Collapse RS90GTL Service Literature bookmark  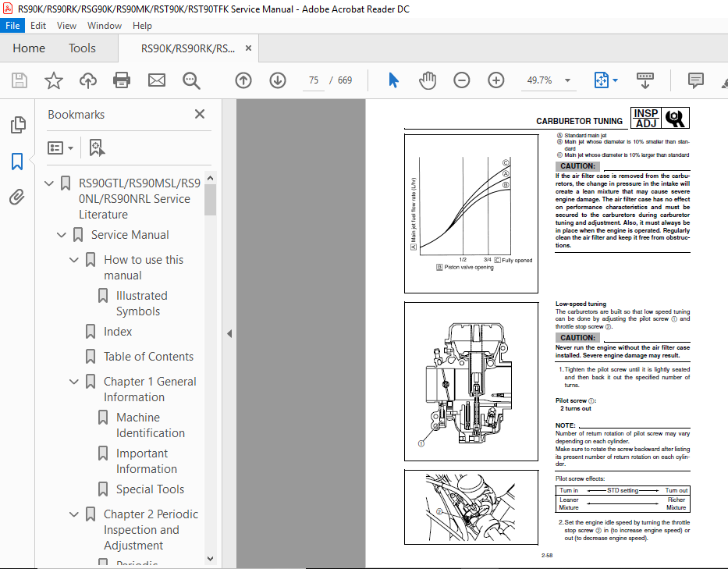click(48, 183)
